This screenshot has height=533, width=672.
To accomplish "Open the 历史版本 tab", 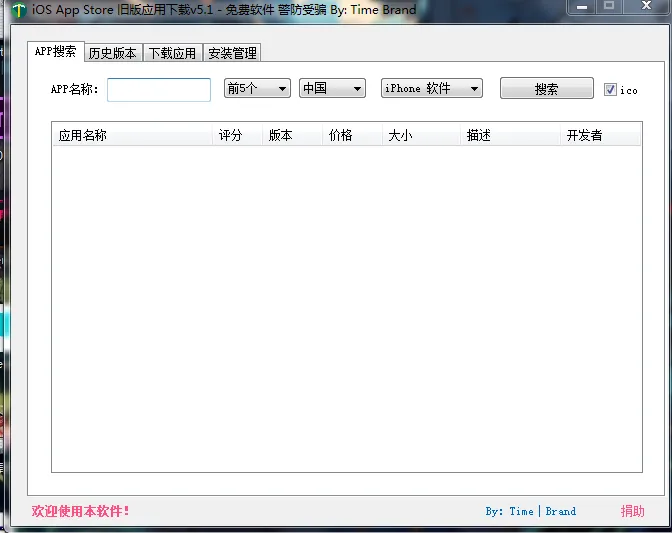I will 113,54.
